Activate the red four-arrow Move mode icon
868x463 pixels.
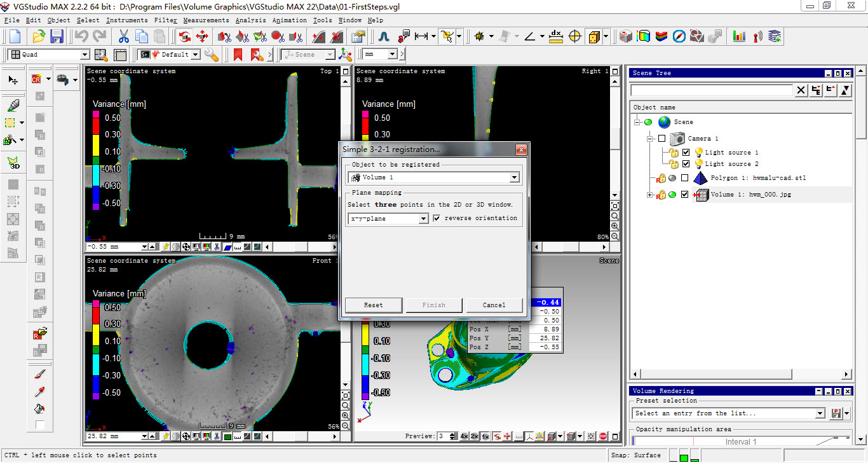[203, 36]
